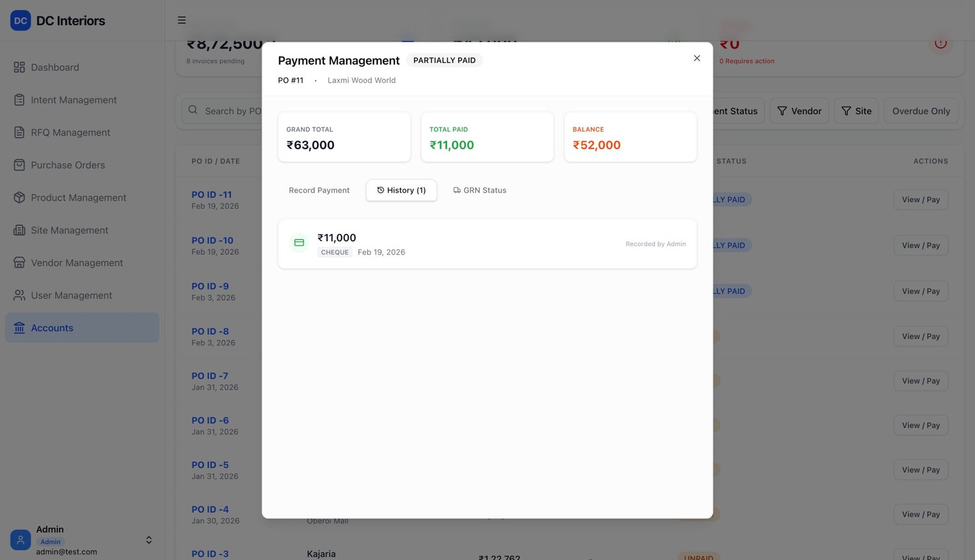Viewport: 975px width, 560px height.
Task: Open Site Management section
Action: point(69,230)
